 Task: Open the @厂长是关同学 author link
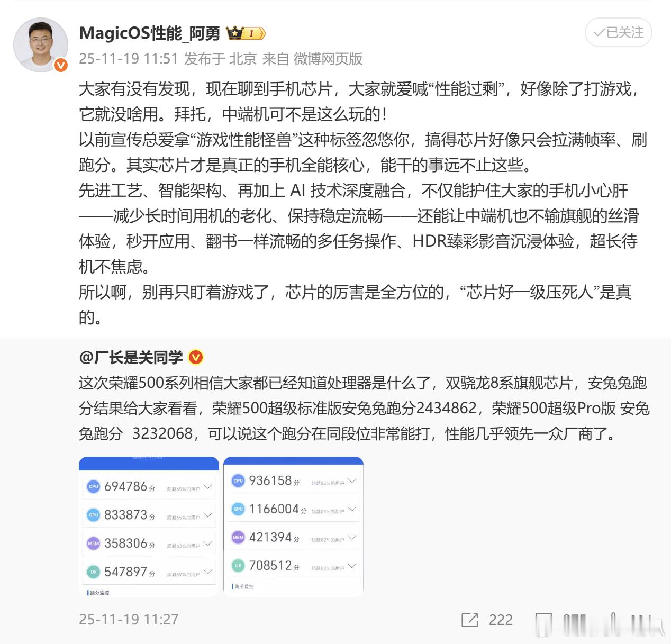(131, 358)
